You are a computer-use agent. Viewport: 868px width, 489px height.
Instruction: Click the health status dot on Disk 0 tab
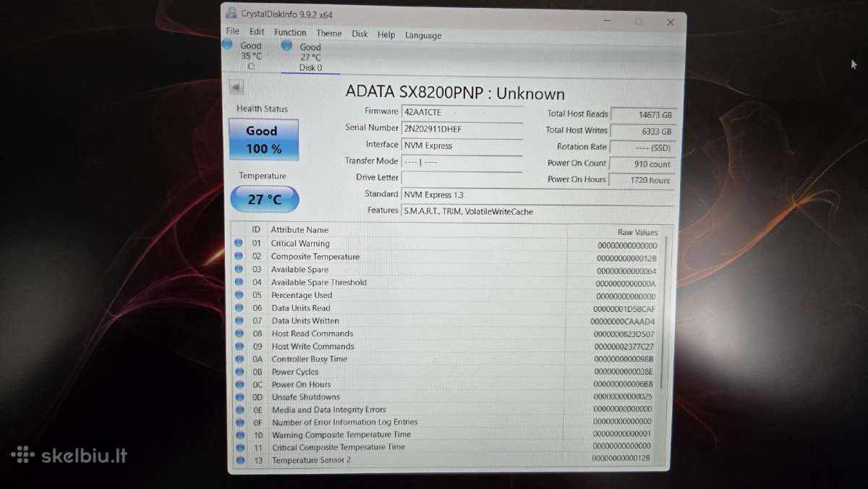[287, 46]
